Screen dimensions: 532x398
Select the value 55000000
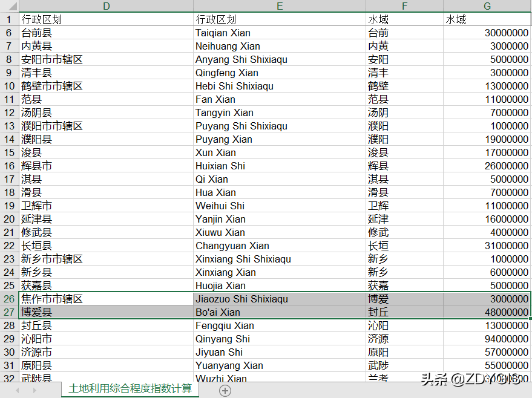(x=487, y=365)
